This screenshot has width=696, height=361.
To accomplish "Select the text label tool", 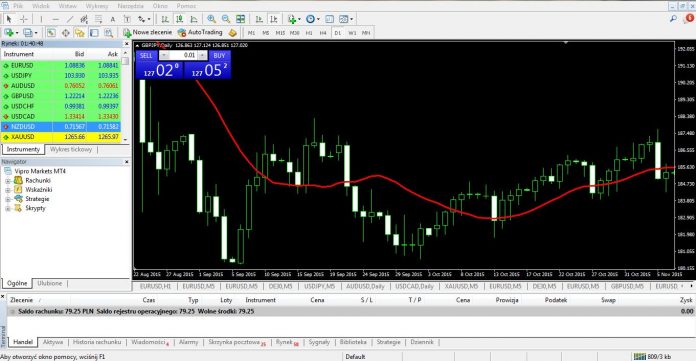I will tap(113, 19).
